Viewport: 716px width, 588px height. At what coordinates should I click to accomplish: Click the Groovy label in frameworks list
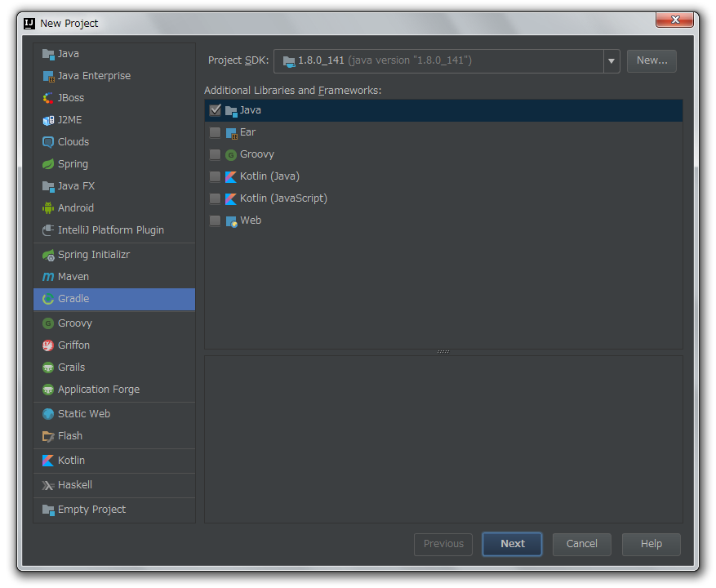click(257, 154)
